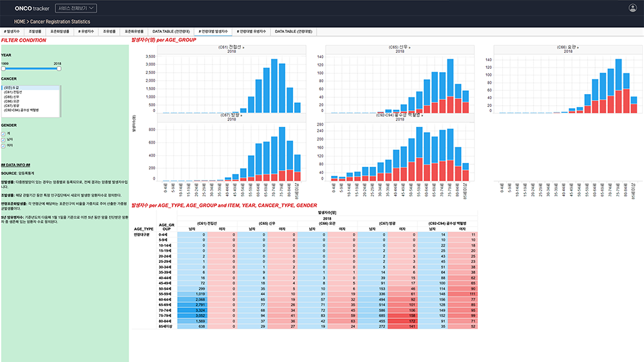Choose (C67) 방광 in cancer list
The width and height of the screenshot is (644, 362).
pos(12,106)
